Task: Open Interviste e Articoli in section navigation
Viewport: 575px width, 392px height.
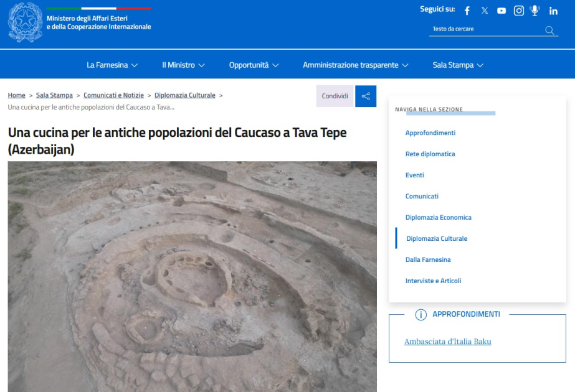Action: [433, 281]
